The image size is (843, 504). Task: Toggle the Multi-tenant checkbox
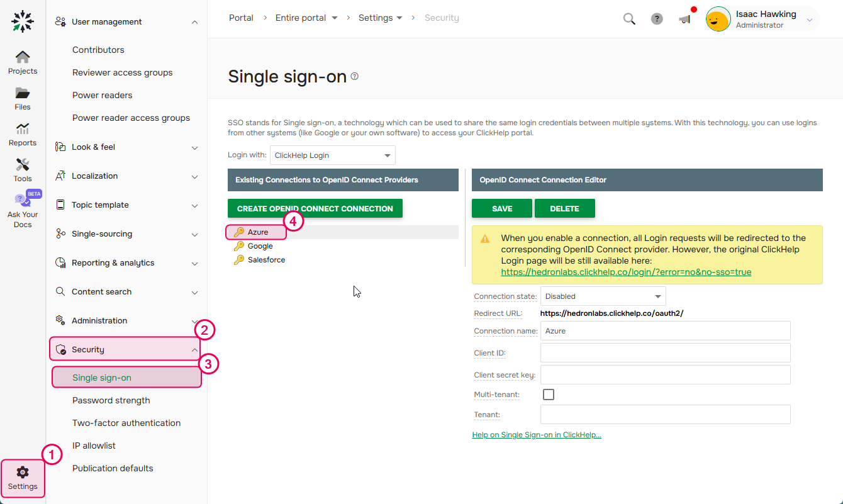tap(549, 394)
